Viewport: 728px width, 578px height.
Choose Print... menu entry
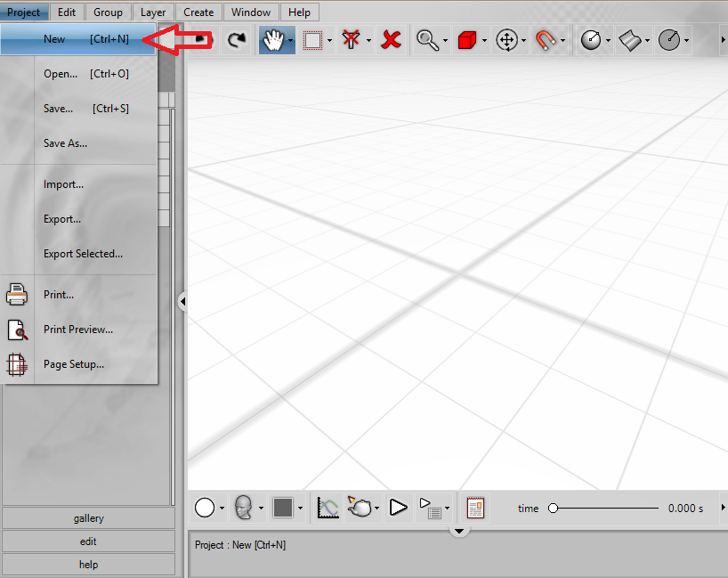78,295
